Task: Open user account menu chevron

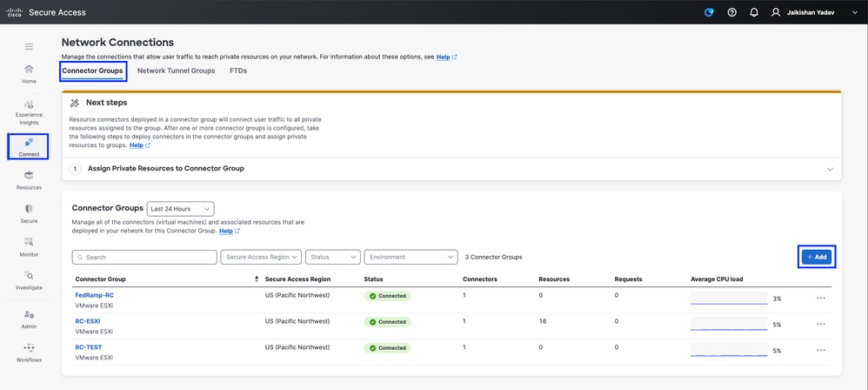Action: pos(854,12)
